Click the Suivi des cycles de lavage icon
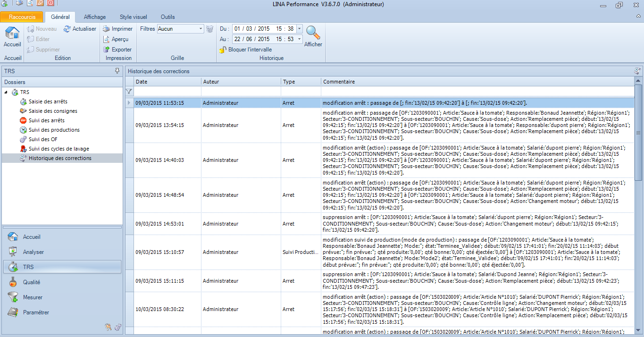644x337 pixels. tap(24, 149)
